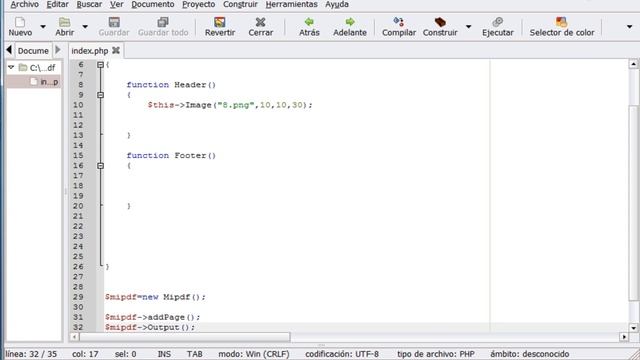Click the horizontal scrollbar thumb
This screenshot has height=360, width=640.
click(x=184, y=337)
